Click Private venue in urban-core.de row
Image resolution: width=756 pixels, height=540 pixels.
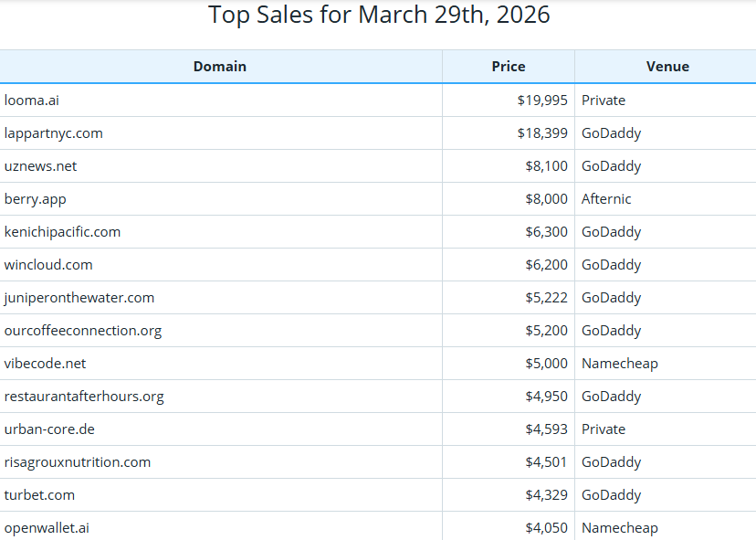[604, 429]
